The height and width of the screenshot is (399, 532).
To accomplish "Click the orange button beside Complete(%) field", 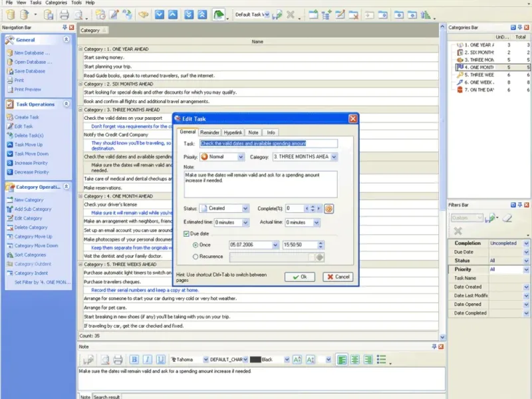I will [x=329, y=208].
